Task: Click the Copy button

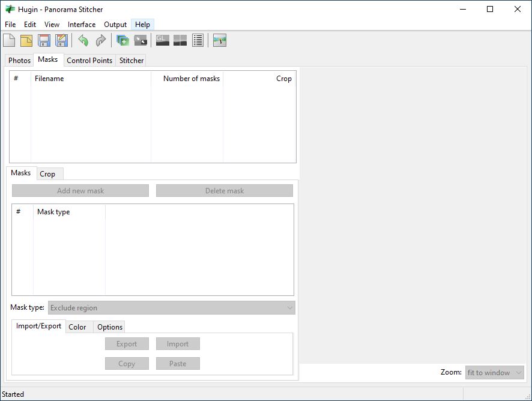Action: (127, 364)
